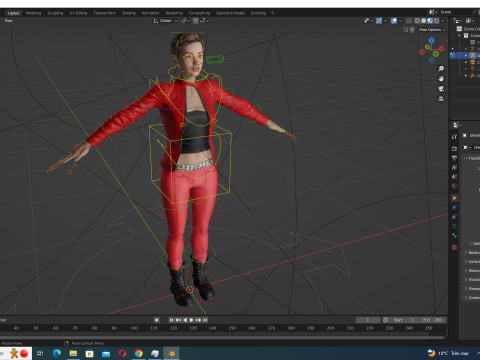Open the Scene properties tab

pos(454,177)
